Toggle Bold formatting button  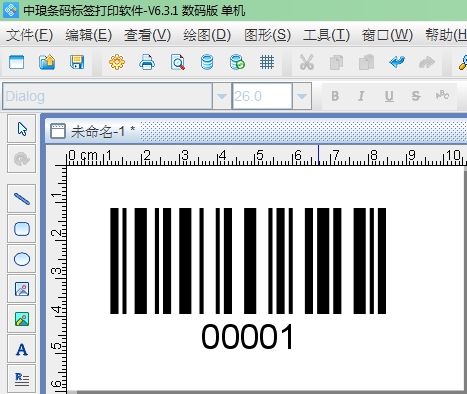coord(335,96)
